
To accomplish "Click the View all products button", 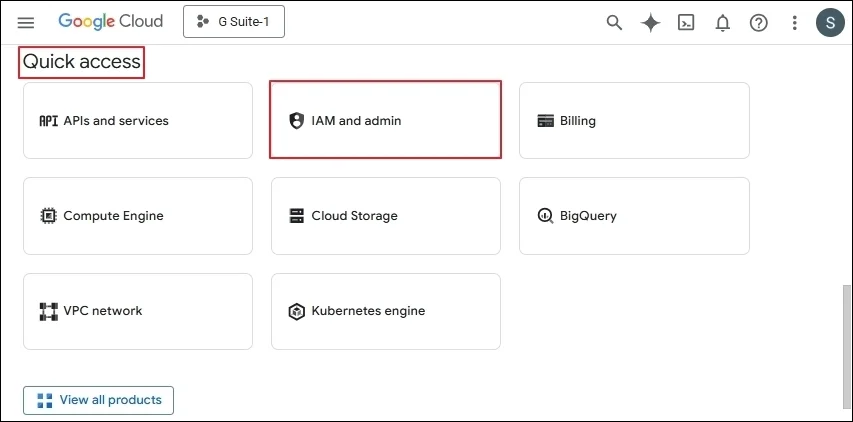I will click(x=98, y=400).
